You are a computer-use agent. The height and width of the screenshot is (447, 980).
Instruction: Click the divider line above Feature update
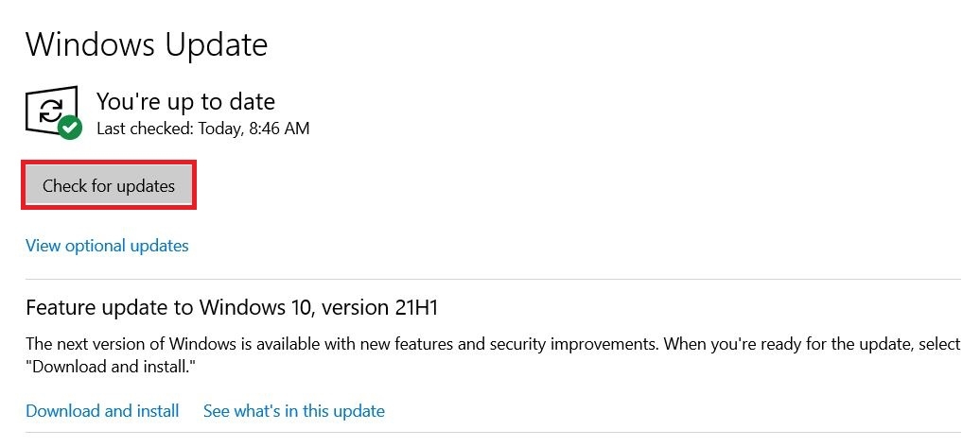point(492,279)
